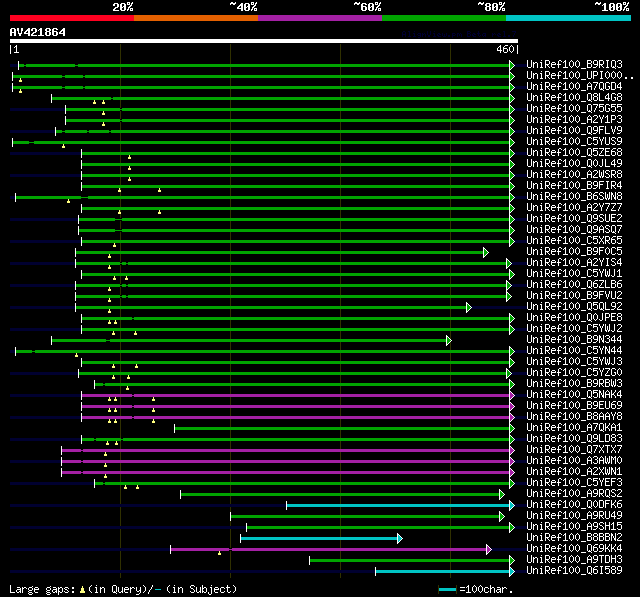Open hit UniRef100_Q8L4G8
This screenshot has width=640, height=597.
coord(574,97)
